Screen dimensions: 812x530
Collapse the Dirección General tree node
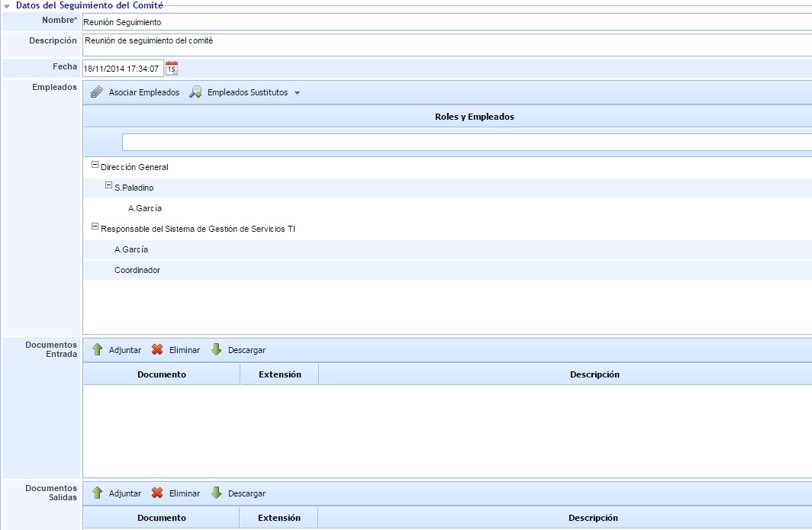click(x=95, y=165)
